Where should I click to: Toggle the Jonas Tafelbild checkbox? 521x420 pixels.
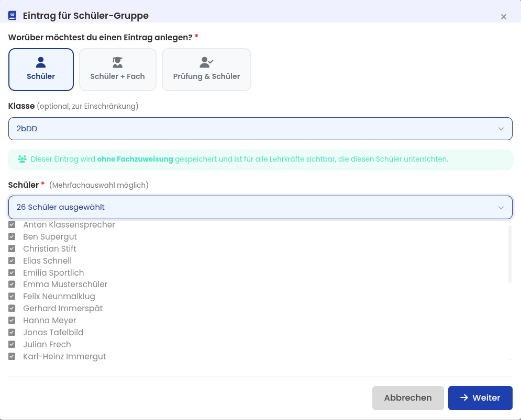tap(12, 332)
